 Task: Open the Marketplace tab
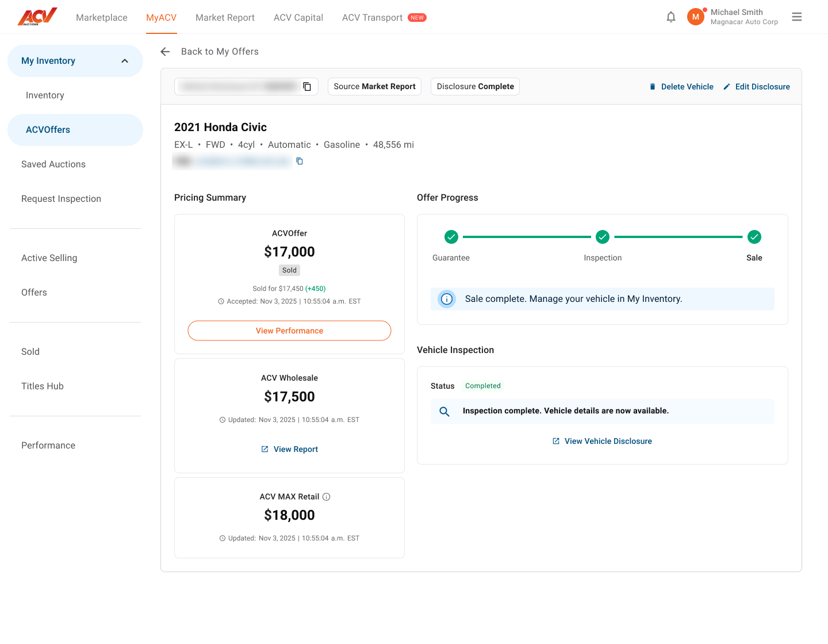click(x=102, y=18)
